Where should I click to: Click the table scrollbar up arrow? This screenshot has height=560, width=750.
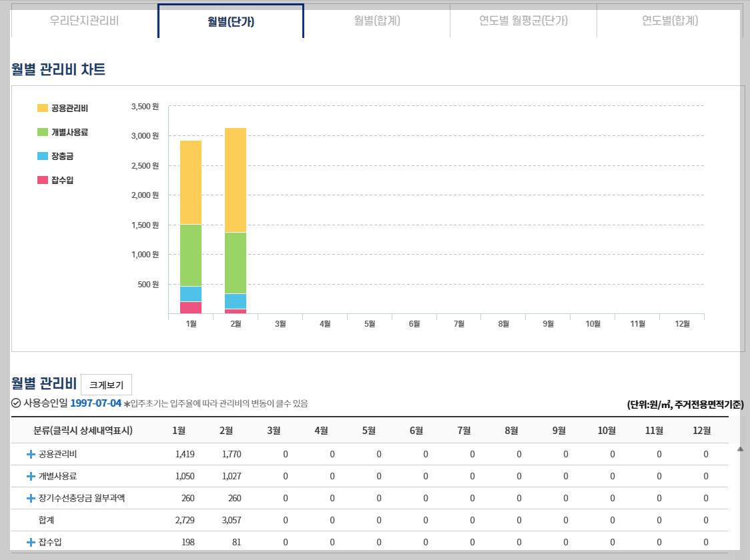tap(740, 449)
